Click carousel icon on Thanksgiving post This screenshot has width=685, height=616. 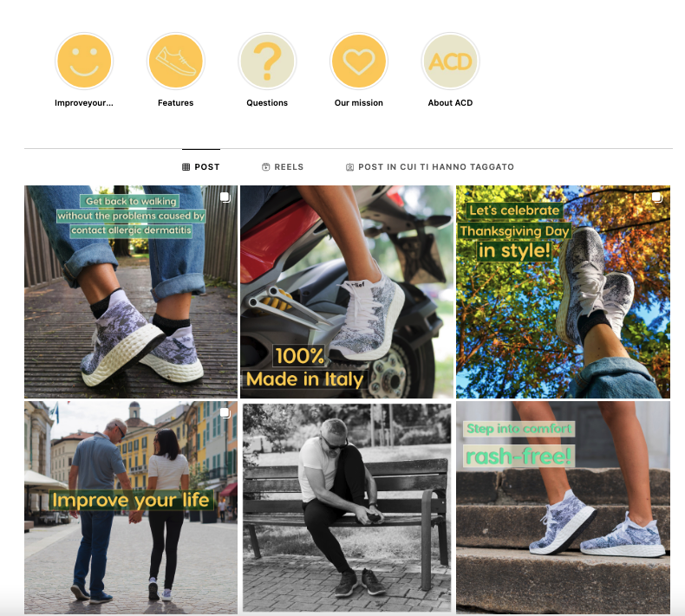point(657,198)
